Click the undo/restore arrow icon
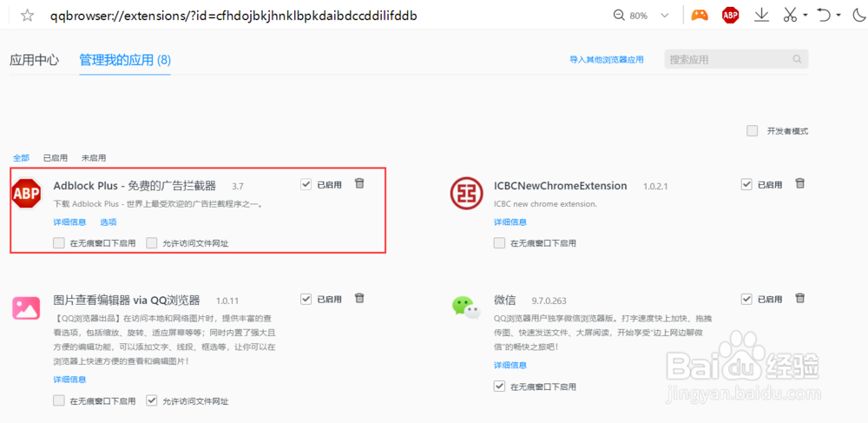 [x=825, y=15]
